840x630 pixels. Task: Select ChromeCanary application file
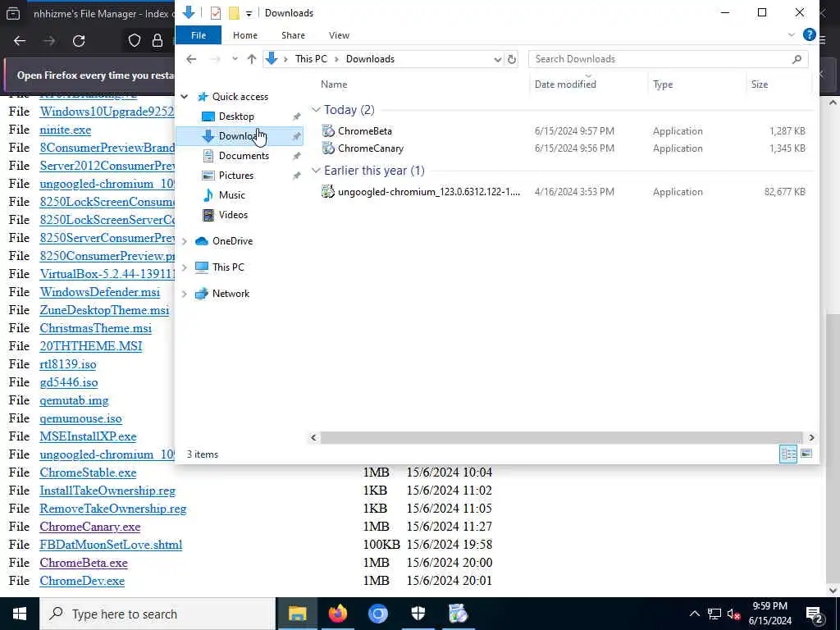coord(371,148)
